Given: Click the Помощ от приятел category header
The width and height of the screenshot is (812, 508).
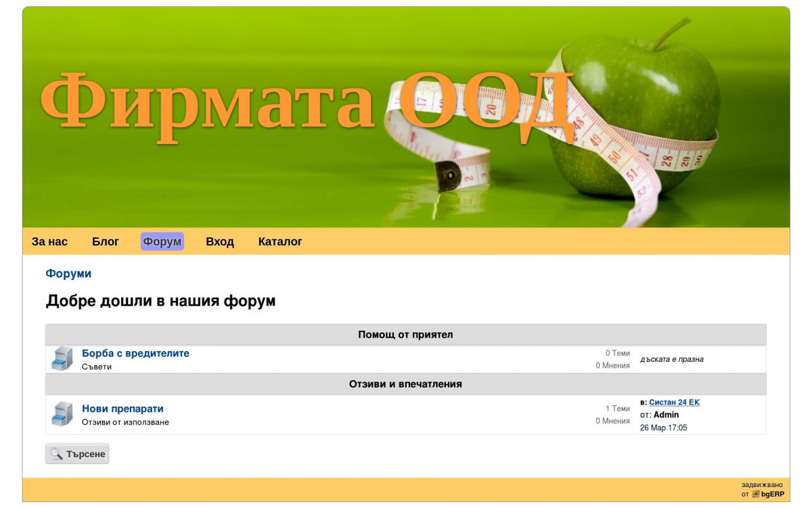Looking at the screenshot, I should pyautogui.click(x=405, y=334).
